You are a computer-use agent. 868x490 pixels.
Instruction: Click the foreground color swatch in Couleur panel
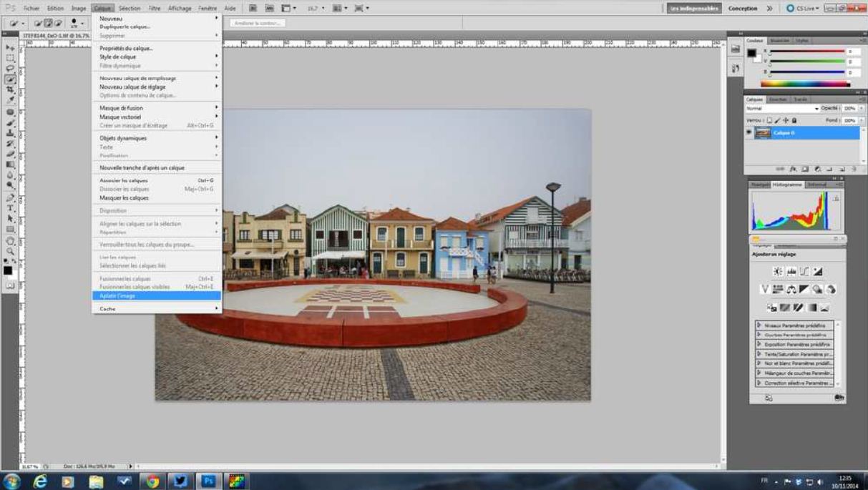pos(751,53)
